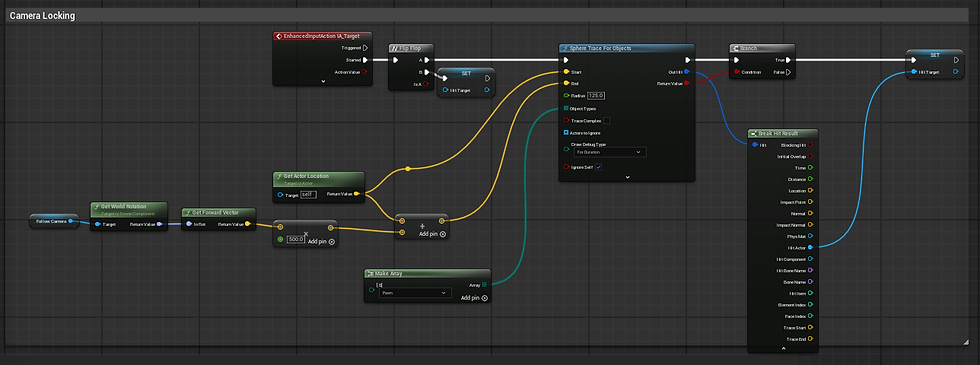Select the Flip Flop node title

[411, 48]
